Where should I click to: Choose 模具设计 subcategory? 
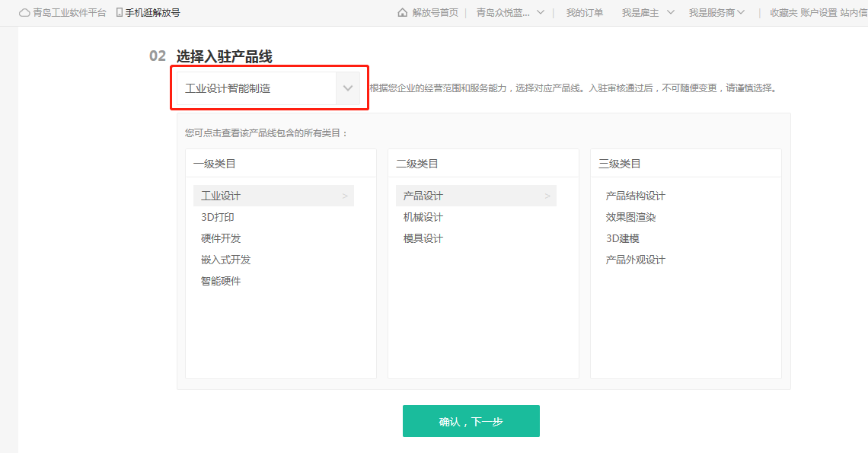(x=423, y=239)
